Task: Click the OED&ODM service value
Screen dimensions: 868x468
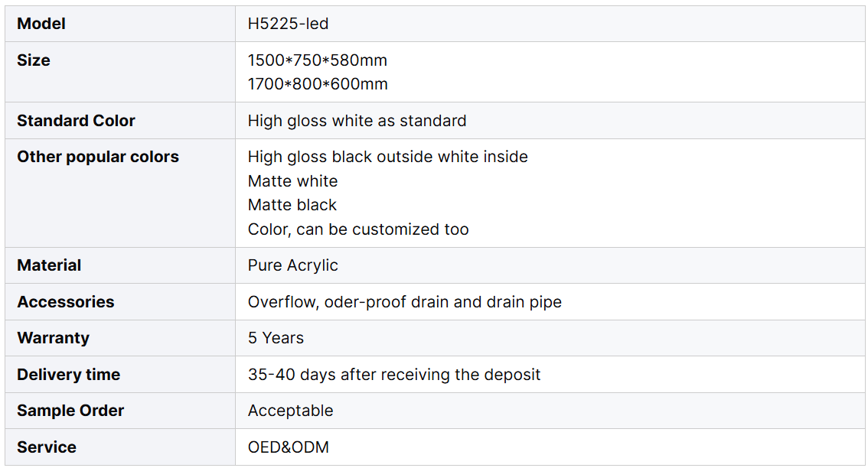Action: pyautogui.click(x=288, y=447)
